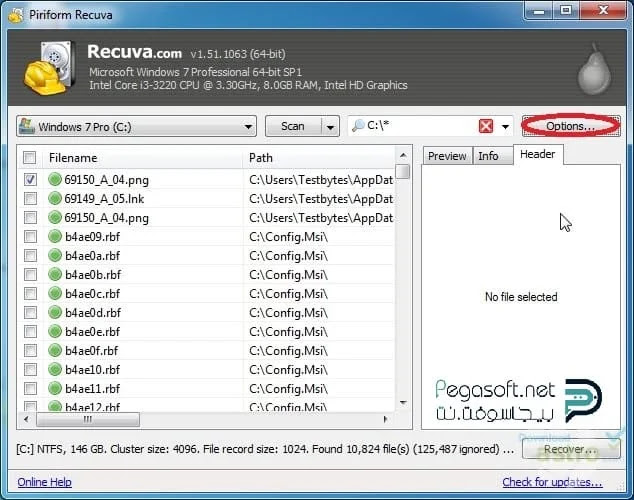Image resolution: width=634 pixels, height=500 pixels.
Task: Switch to the Preview tab
Action: point(447,156)
